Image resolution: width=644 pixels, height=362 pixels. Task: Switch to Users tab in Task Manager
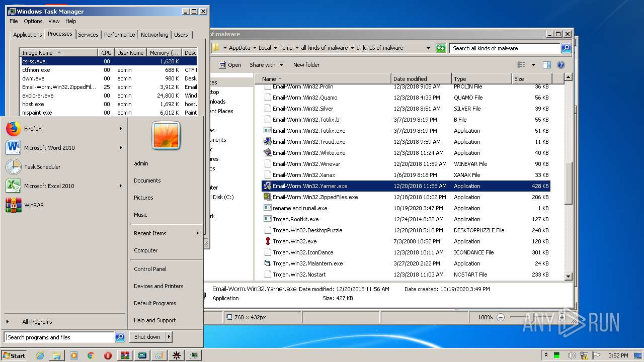pos(181,35)
